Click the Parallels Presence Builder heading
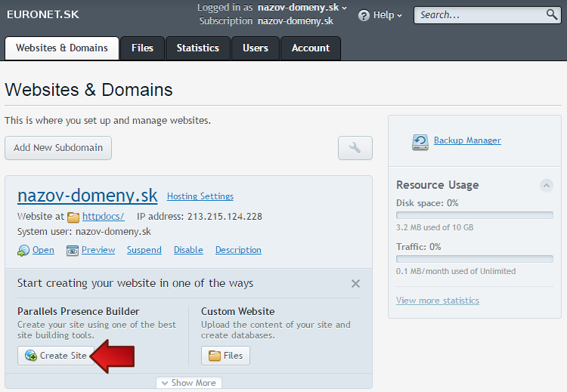This screenshot has height=392, width=567. [x=79, y=311]
